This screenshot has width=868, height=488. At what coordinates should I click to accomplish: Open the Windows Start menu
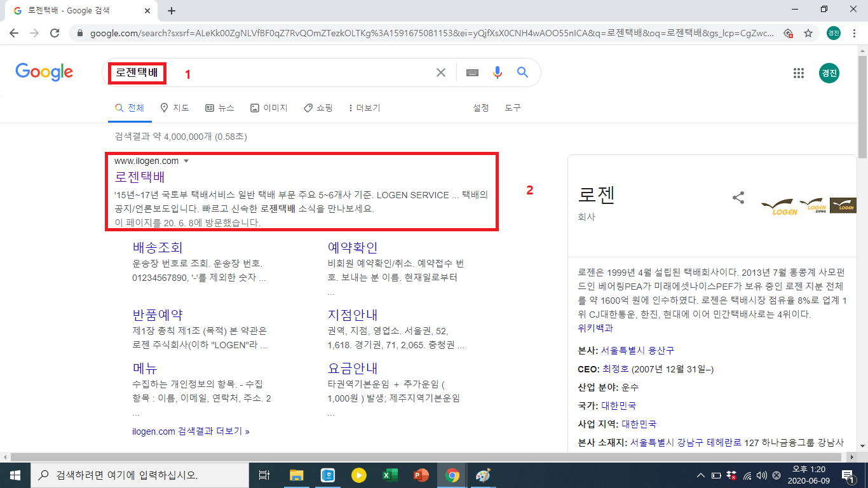click(x=15, y=475)
